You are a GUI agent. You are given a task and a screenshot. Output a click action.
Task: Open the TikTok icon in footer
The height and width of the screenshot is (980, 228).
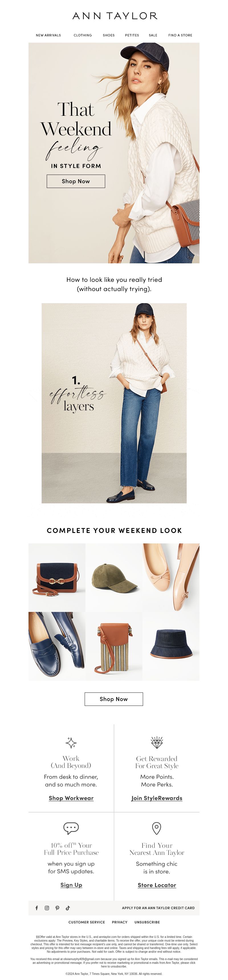coord(68,908)
